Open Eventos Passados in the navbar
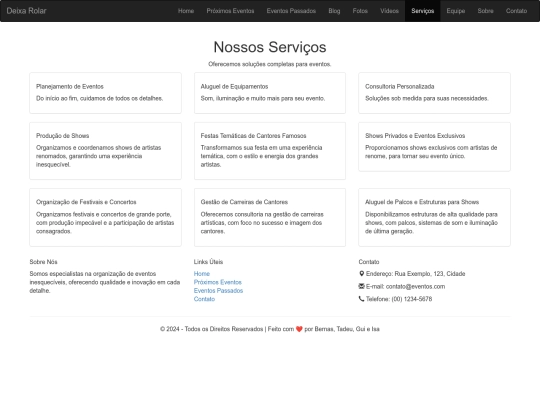 291,11
